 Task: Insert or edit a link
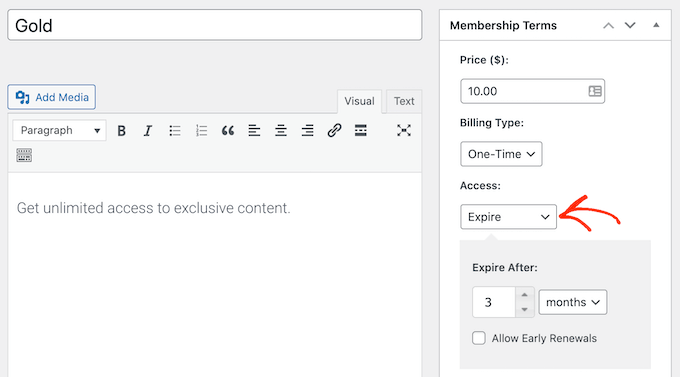pos(334,131)
